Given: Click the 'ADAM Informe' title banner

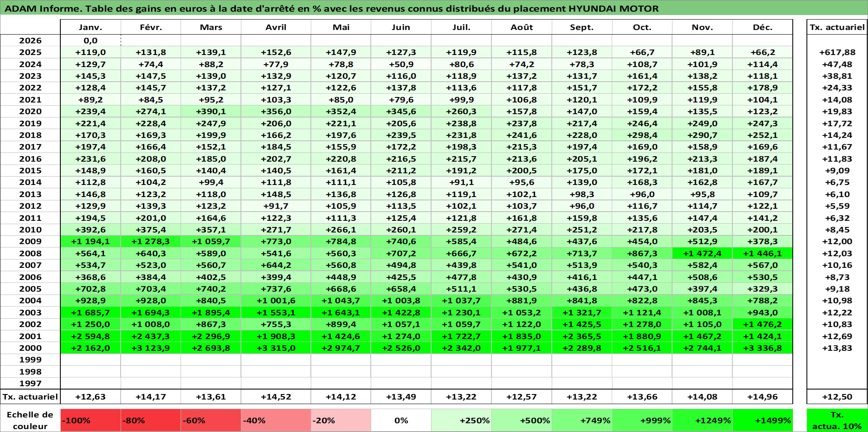Looking at the screenshot, I should click(434, 8).
